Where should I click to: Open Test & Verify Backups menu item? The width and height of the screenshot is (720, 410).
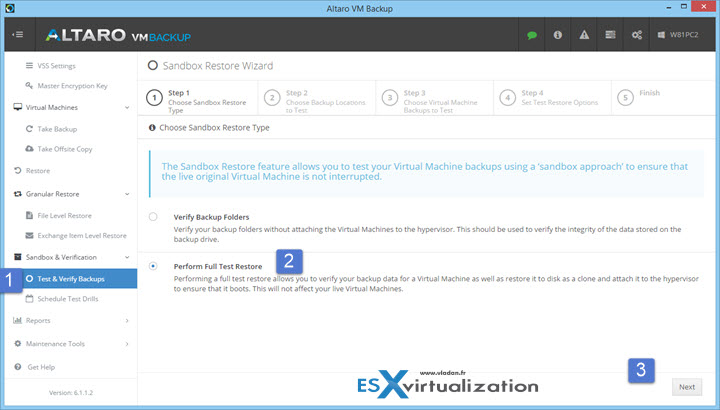(x=71, y=279)
